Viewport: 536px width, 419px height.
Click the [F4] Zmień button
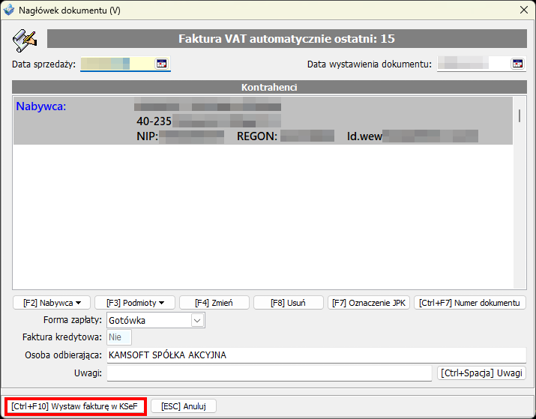coord(214,303)
